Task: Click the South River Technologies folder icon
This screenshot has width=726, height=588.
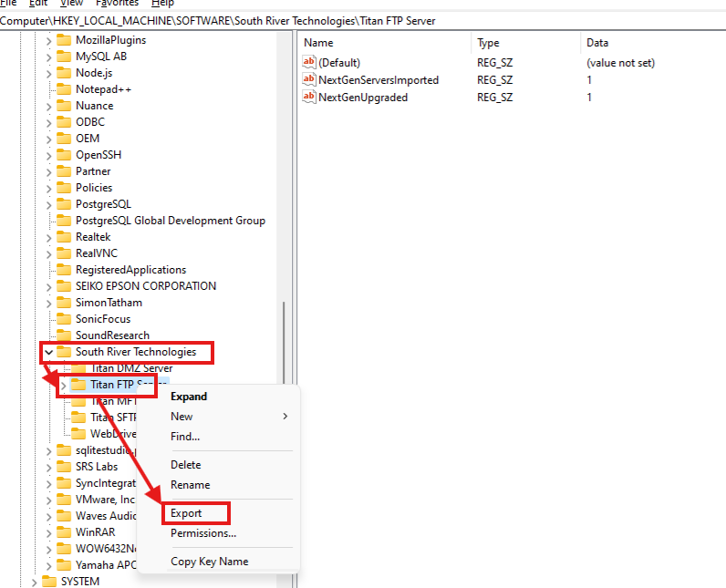Action: tap(64, 352)
